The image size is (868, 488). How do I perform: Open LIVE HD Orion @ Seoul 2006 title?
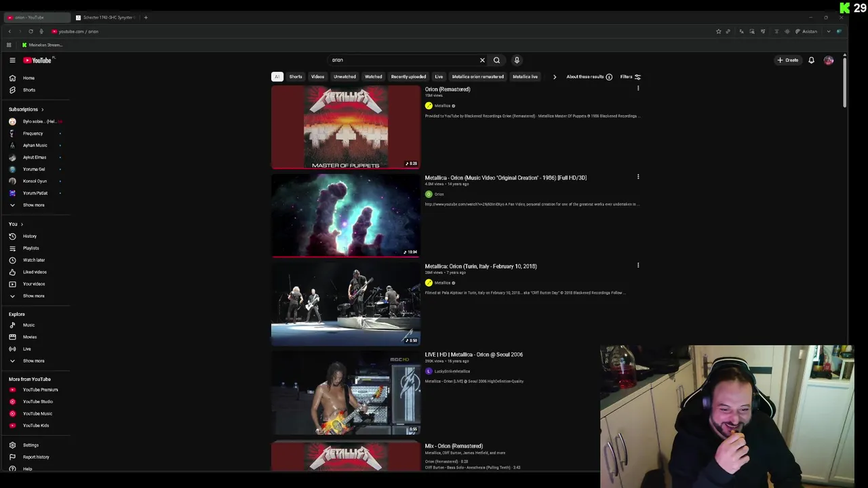474,354
